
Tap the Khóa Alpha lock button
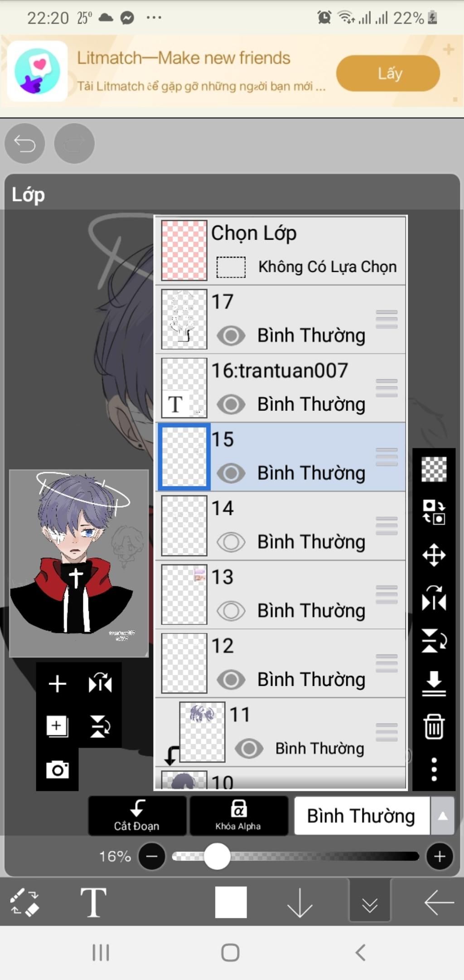click(x=238, y=816)
